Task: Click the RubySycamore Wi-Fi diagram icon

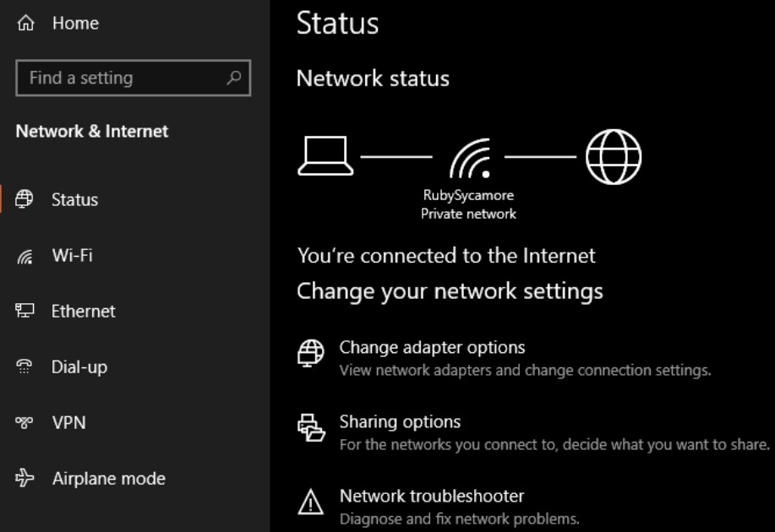Action: (469, 158)
